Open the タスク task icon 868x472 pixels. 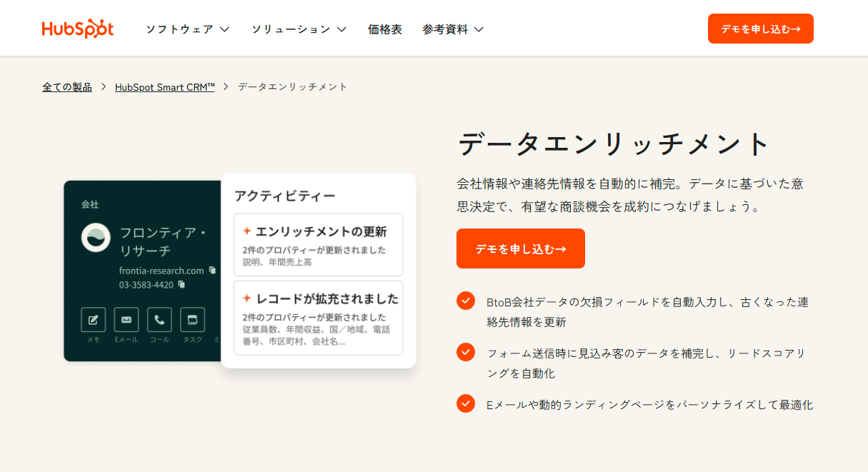point(193,319)
